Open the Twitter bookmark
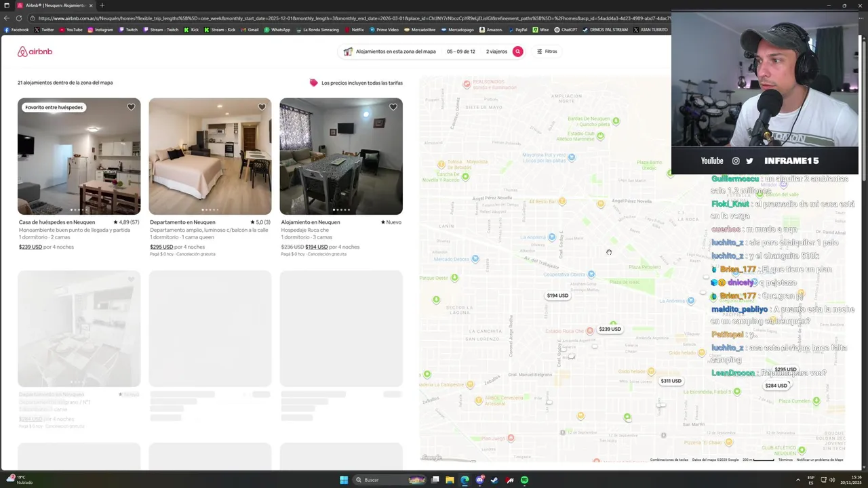Viewport: 868px width, 488px height. [x=44, y=30]
